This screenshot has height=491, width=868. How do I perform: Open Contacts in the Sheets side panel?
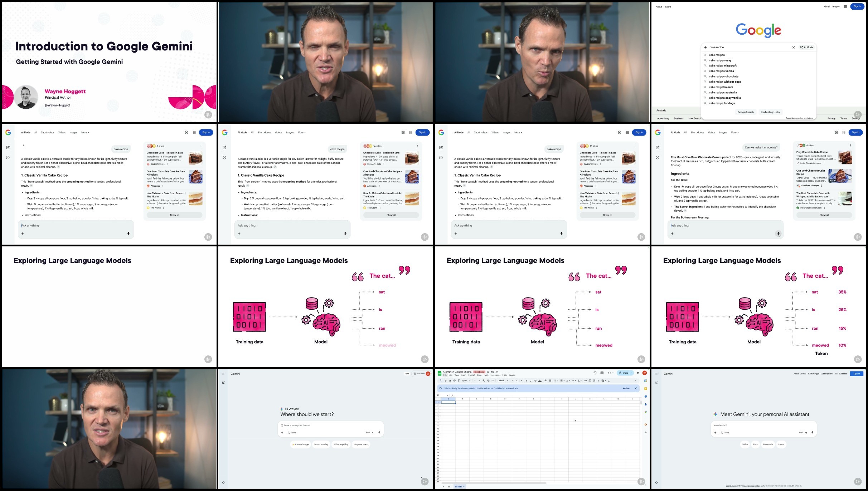(x=646, y=404)
